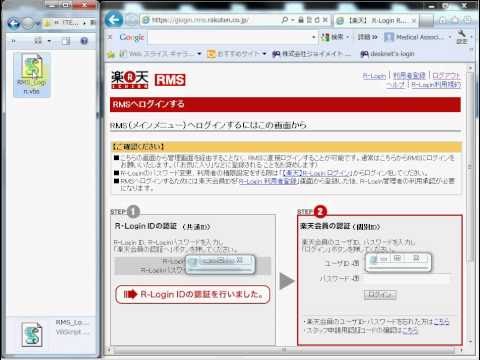
Task: Click the Explorer window back button
Action: (14, 23)
